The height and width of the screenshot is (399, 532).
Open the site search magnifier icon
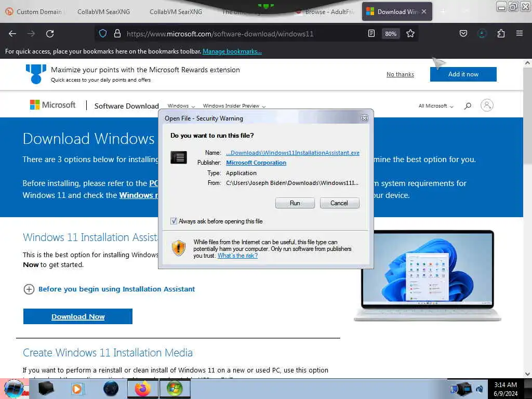coord(468,106)
